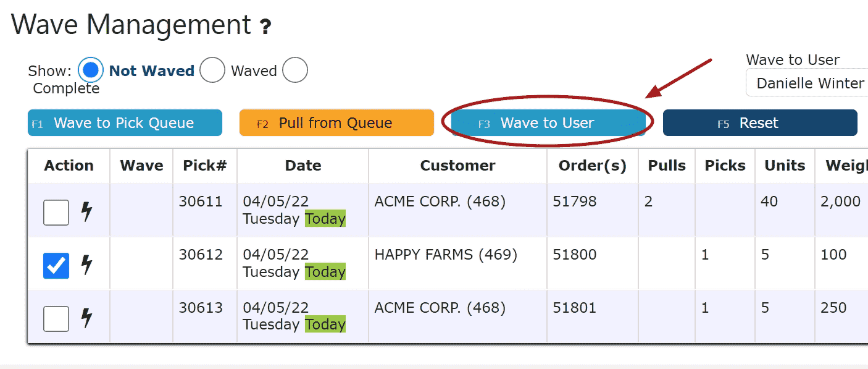The height and width of the screenshot is (369, 868).
Task: Select the Waved radio option
Action: 212,70
